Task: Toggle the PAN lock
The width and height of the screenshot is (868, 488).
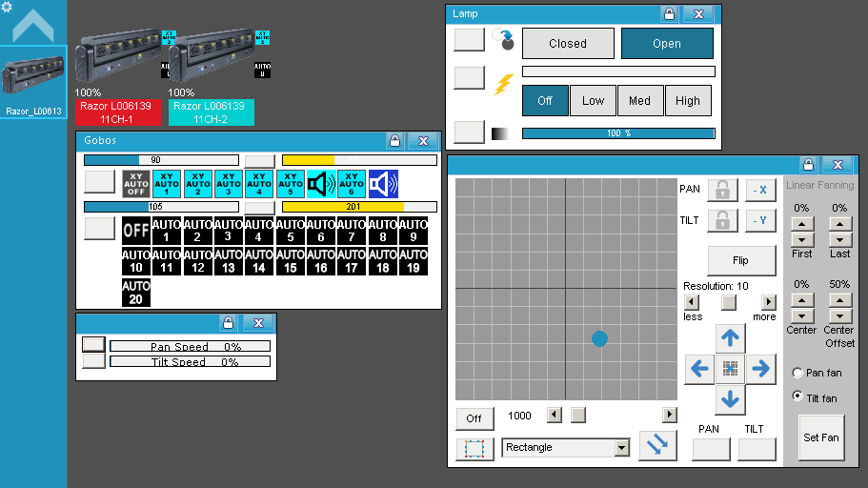Action: coord(722,190)
